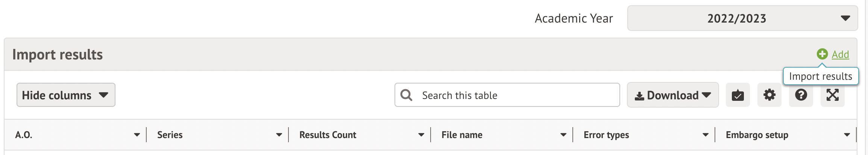The width and height of the screenshot is (868, 155).
Task: Click the Results Count column header
Action: tap(328, 135)
